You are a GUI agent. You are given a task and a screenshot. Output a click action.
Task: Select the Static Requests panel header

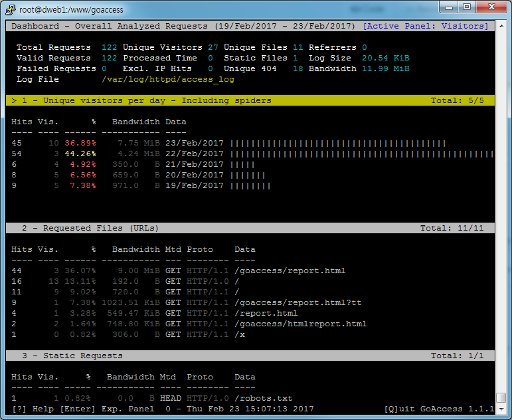click(250, 356)
